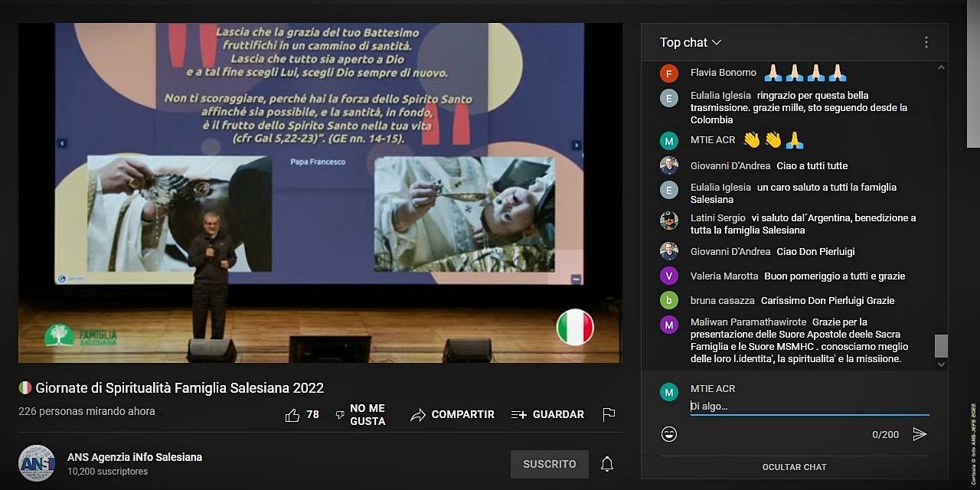Click MTIE ACR avatar beside clapping emojis

click(x=669, y=141)
